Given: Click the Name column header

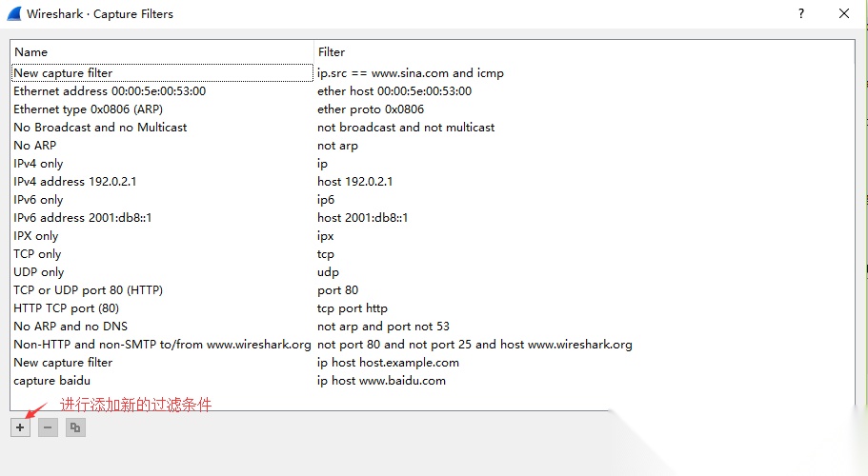Looking at the screenshot, I should tap(162, 52).
